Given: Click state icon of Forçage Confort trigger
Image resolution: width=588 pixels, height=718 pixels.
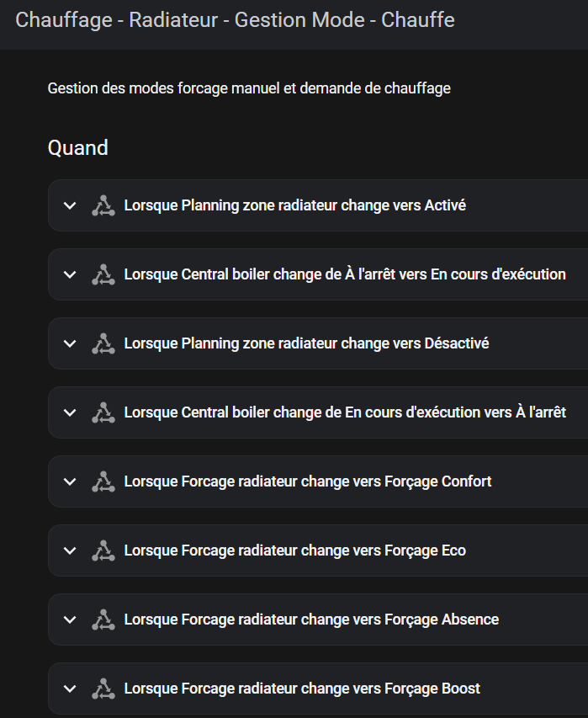Looking at the screenshot, I should tap(103, 481).
